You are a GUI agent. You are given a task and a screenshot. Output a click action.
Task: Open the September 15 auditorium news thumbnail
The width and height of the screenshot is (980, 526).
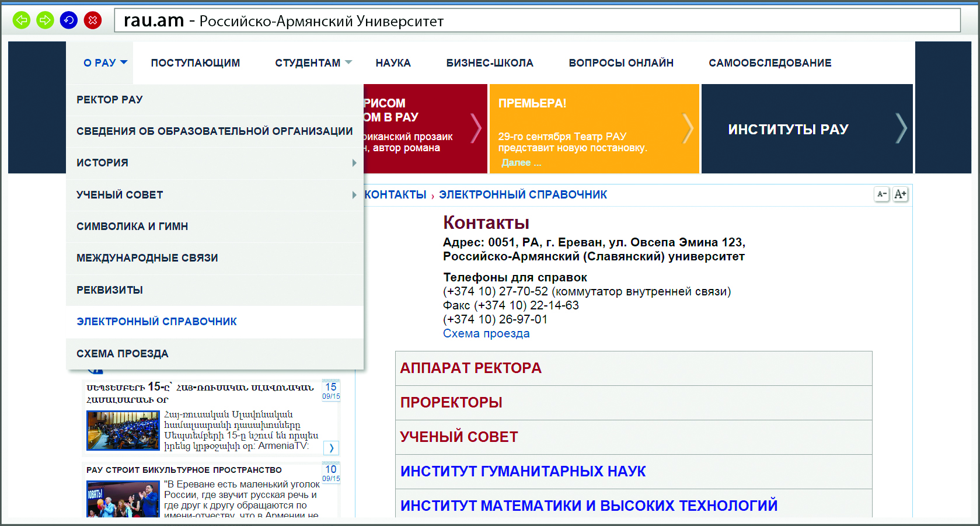click(123, 430)
